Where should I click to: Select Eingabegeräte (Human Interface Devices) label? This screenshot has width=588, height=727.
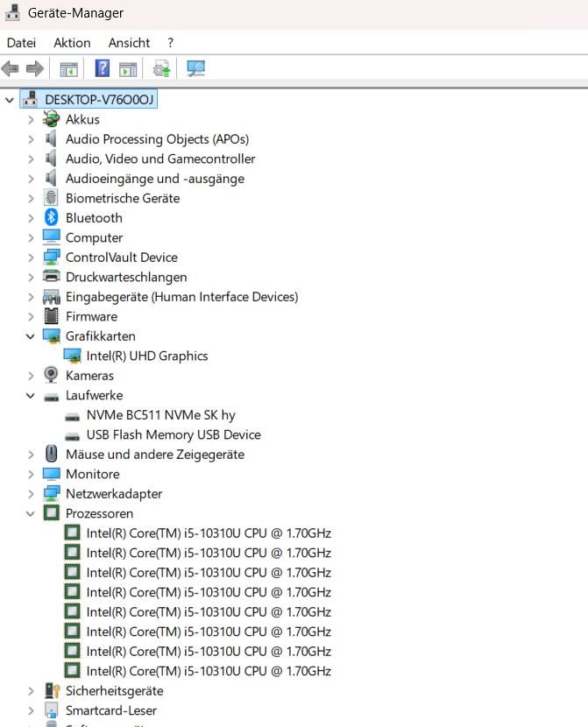coord(181,297)
